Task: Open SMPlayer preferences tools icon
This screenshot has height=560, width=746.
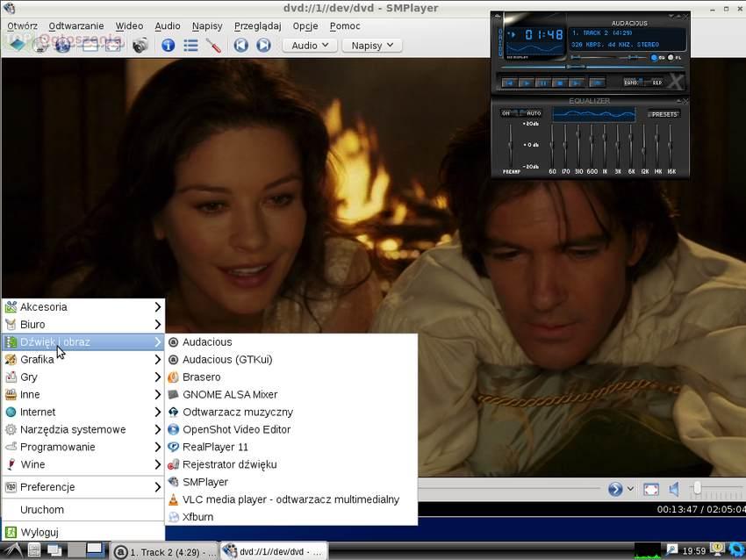Action: tap(213, 45)
